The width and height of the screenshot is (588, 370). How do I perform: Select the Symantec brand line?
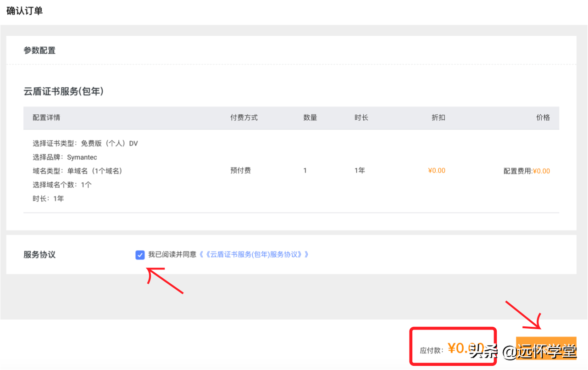[65, 157]
